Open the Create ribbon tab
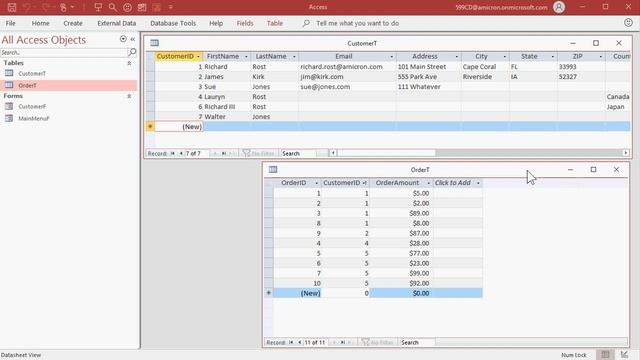Image resolution: width=640 pixels, height=360 pixels. click(73, 23)
